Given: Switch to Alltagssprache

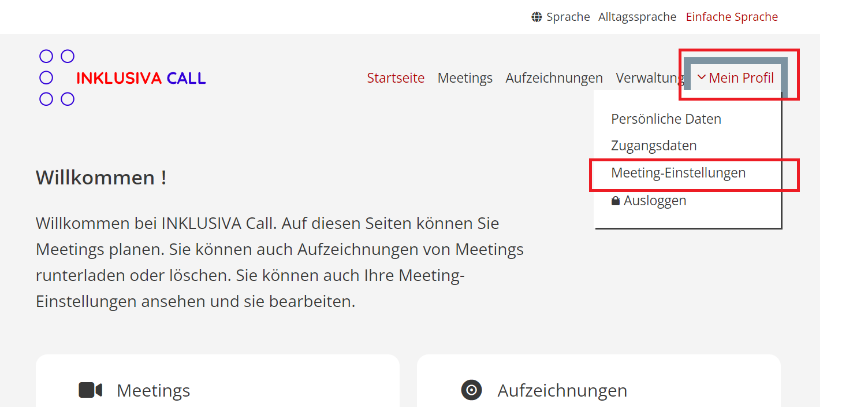Looking at the screenshot, I should (637, 17).
